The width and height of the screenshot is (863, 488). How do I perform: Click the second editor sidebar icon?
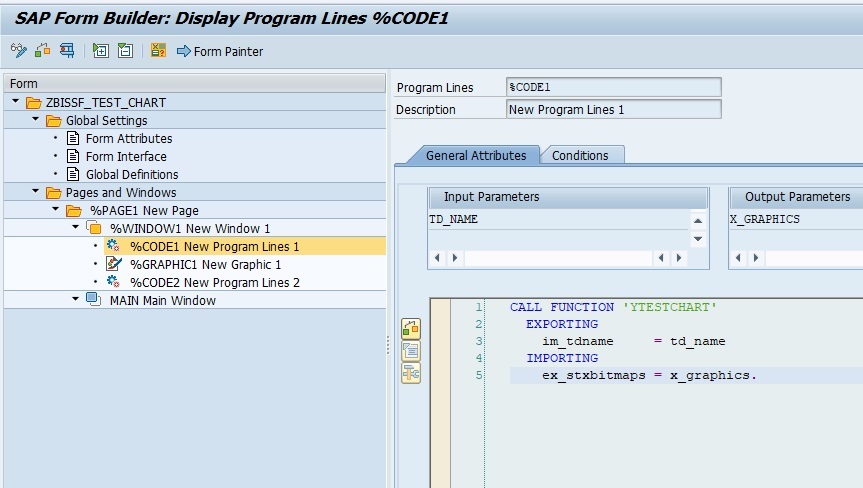[411, 351]
